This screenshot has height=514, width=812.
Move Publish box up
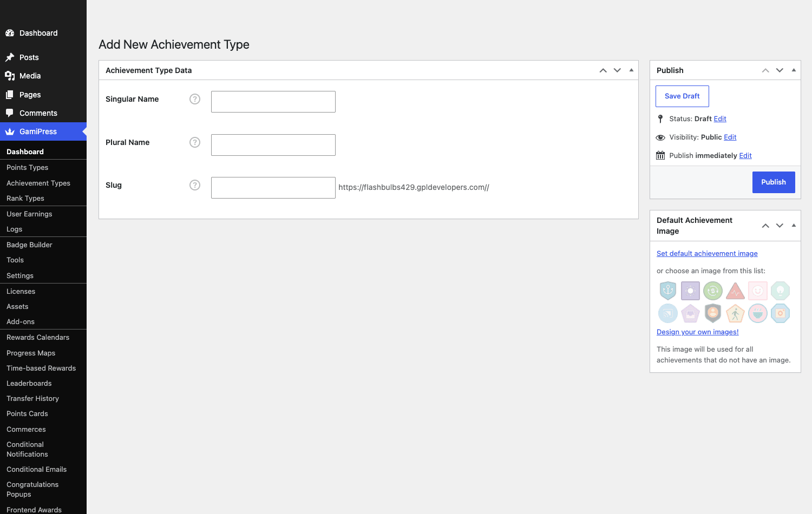click(x=765, y=70)
